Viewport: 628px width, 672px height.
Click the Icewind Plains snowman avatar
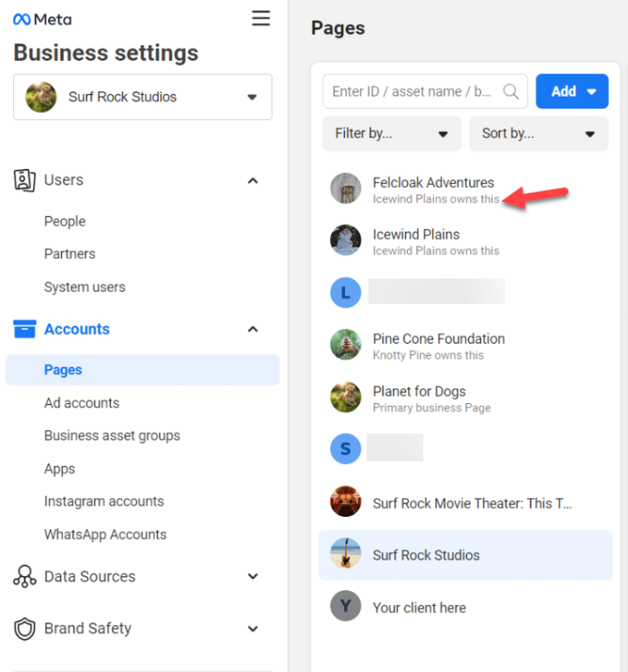(x=345, y=240)
